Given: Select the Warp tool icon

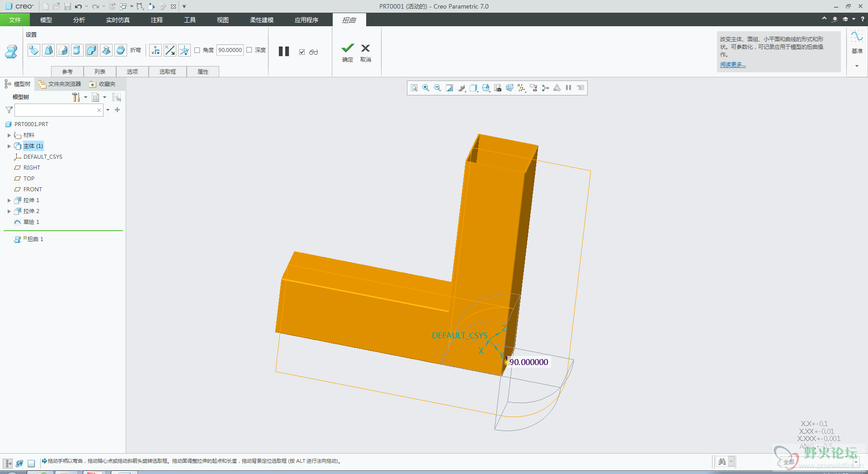Looking at the screenshot, I should [48, 50].
